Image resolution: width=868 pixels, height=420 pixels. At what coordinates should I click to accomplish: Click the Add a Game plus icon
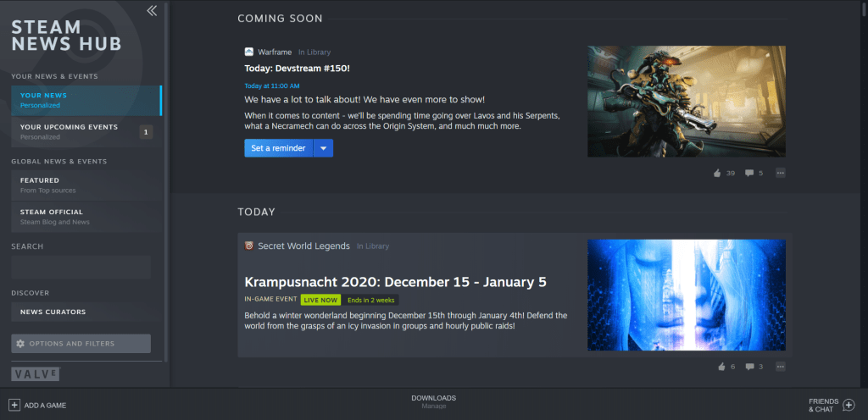pyautogui.click(x=14, y=405)
